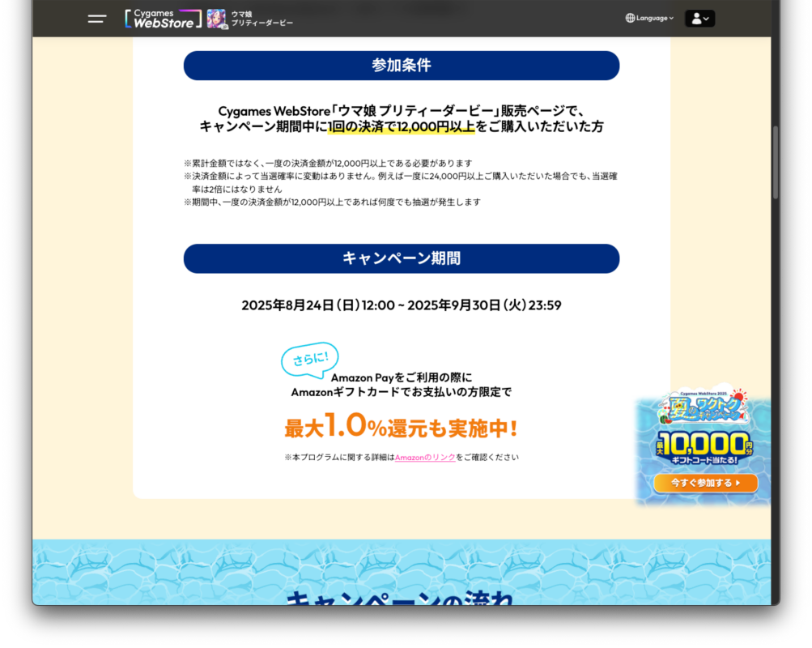Select the ウマ娘 プリティーダービー header title

coord(261,19)
